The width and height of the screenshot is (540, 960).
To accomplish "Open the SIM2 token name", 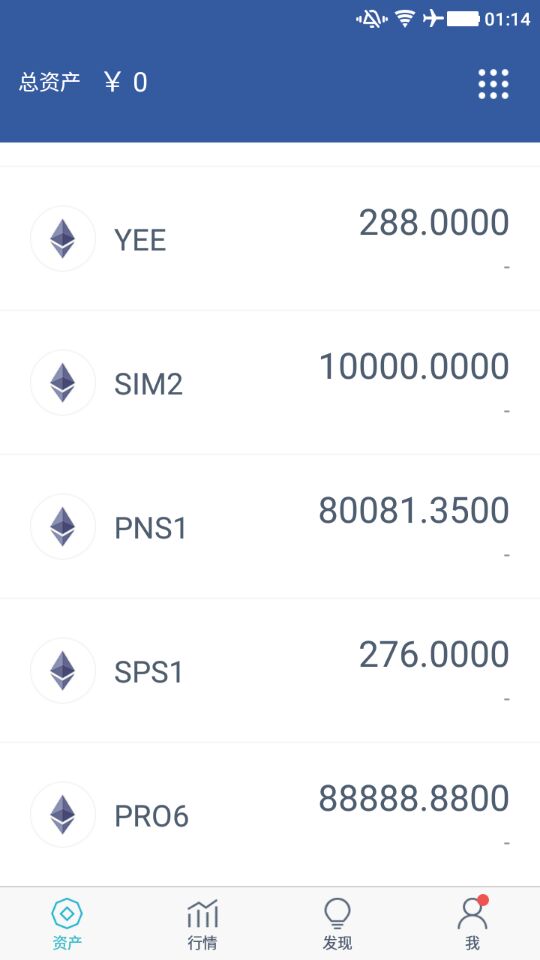I will [x=149, y=384].
